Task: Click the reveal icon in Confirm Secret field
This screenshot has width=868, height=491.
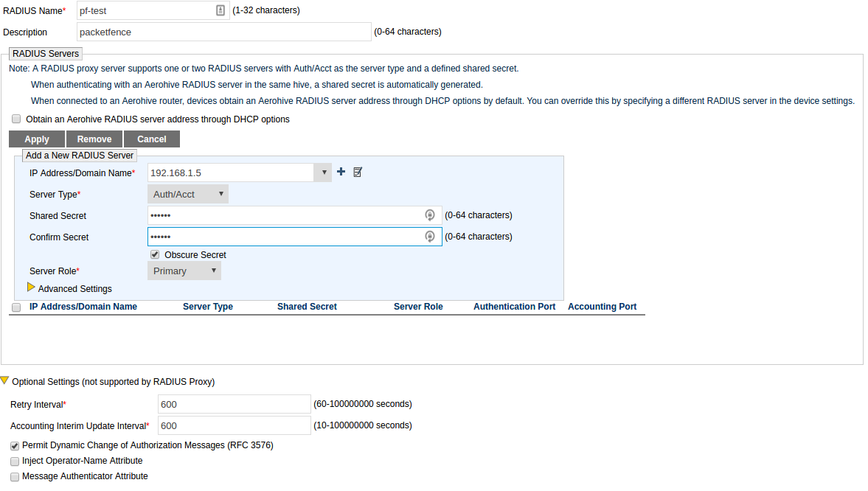Action: click(430, 237)
